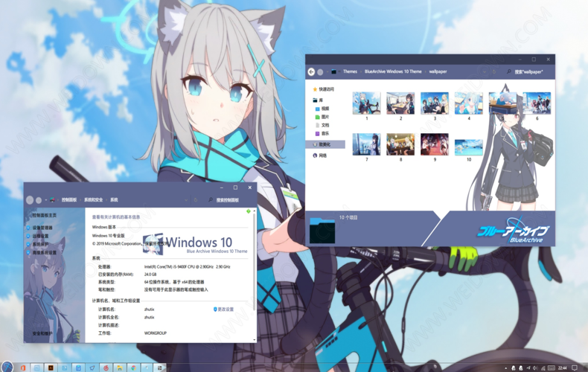The image size is (588, 372).
Task: Open 高级系统设置 from System sidebar
Action: [44, 252]
